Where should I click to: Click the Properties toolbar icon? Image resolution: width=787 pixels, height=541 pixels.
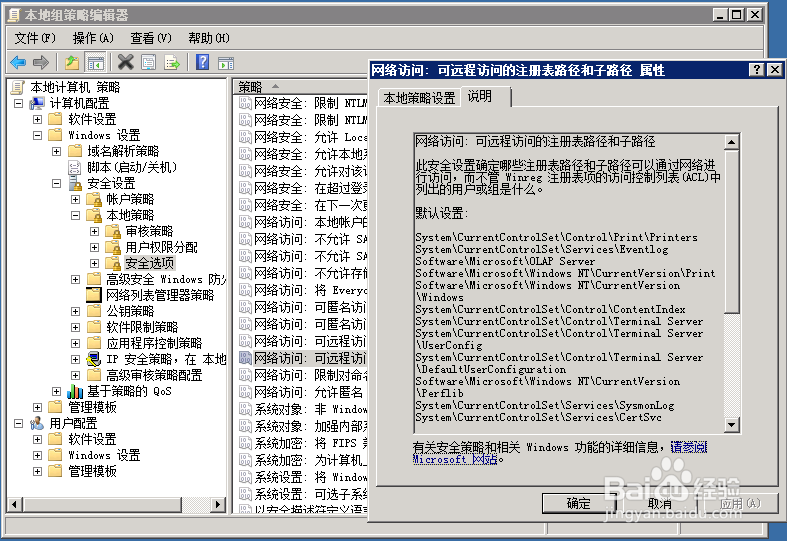coord(149,63)
